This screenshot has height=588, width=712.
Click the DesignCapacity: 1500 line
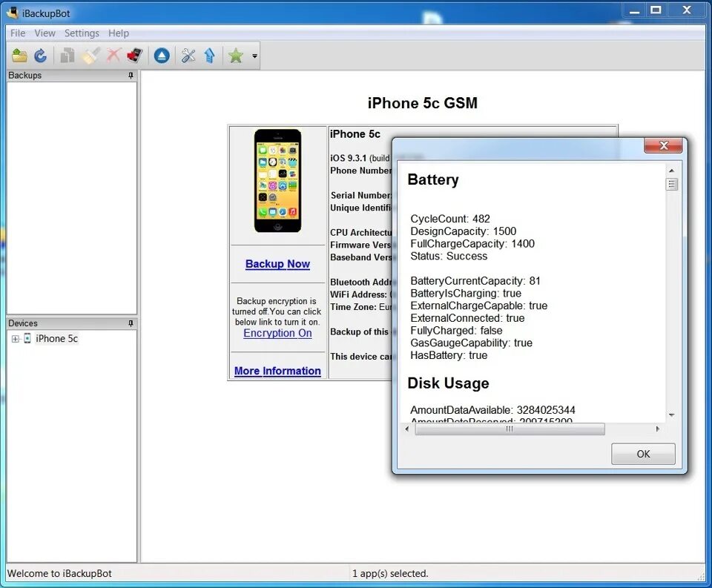[463, 231]
